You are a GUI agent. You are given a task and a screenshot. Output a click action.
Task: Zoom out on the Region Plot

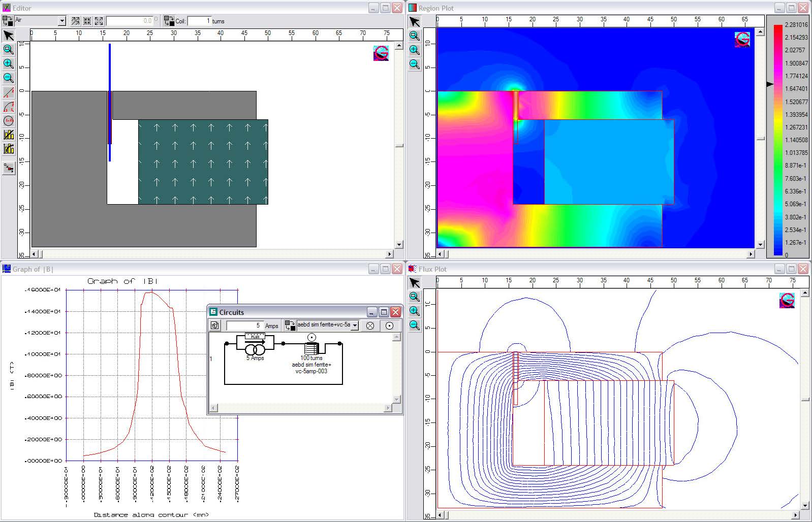(415, 64)
